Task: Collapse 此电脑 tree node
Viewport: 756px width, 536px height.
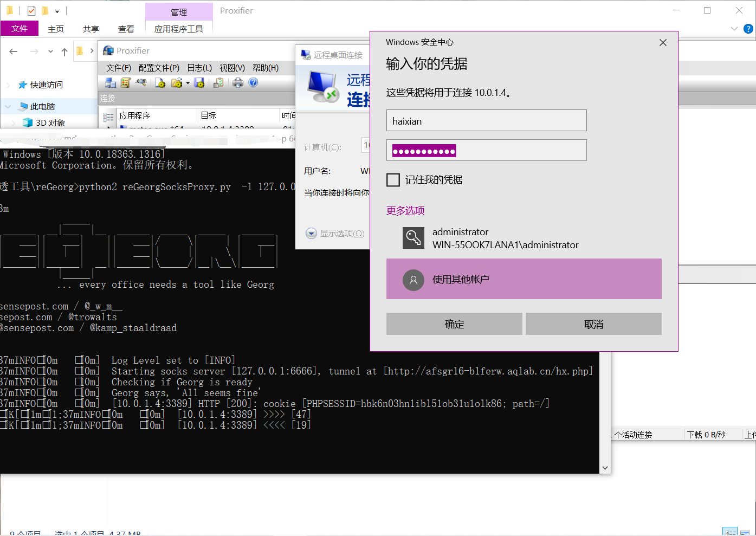Action: coord(8,107)
